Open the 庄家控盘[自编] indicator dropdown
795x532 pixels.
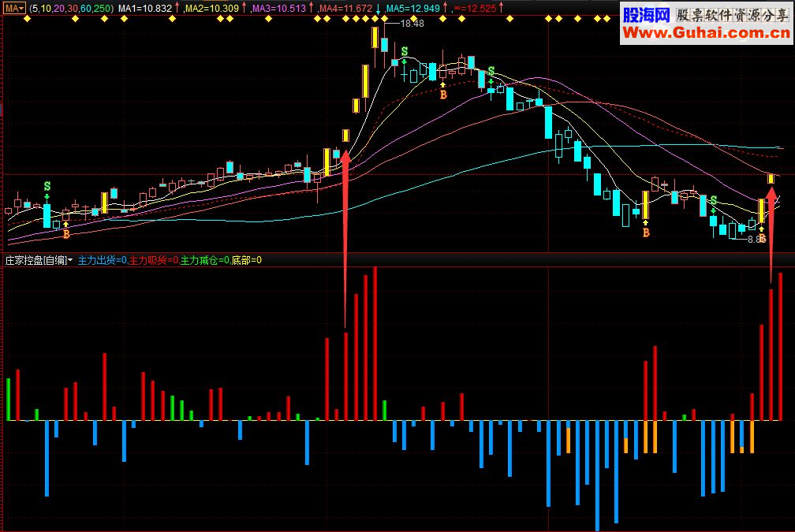click(x=39, y=260)
